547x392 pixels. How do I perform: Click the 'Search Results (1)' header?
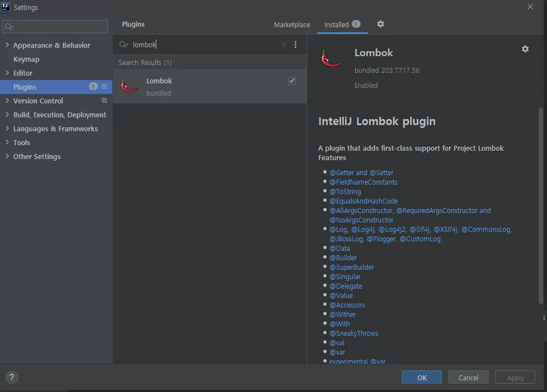[x=145, y=63]
